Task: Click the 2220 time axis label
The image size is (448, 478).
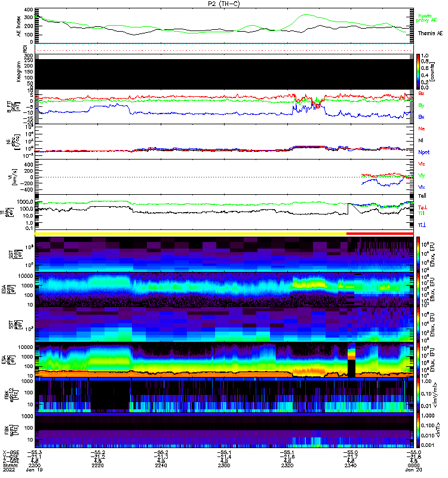Action: click(x=97, y=465)
